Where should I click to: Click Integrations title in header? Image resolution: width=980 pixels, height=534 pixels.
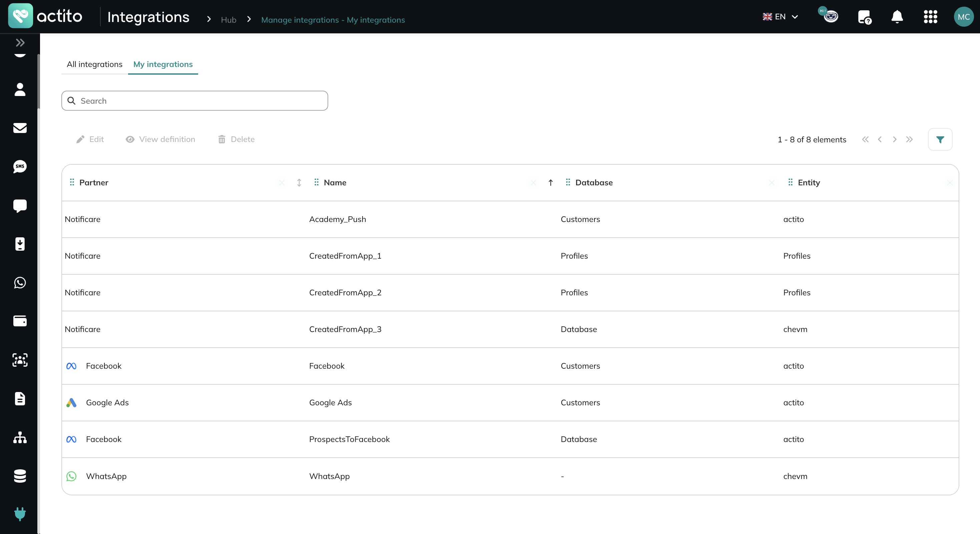coord(148,17)
